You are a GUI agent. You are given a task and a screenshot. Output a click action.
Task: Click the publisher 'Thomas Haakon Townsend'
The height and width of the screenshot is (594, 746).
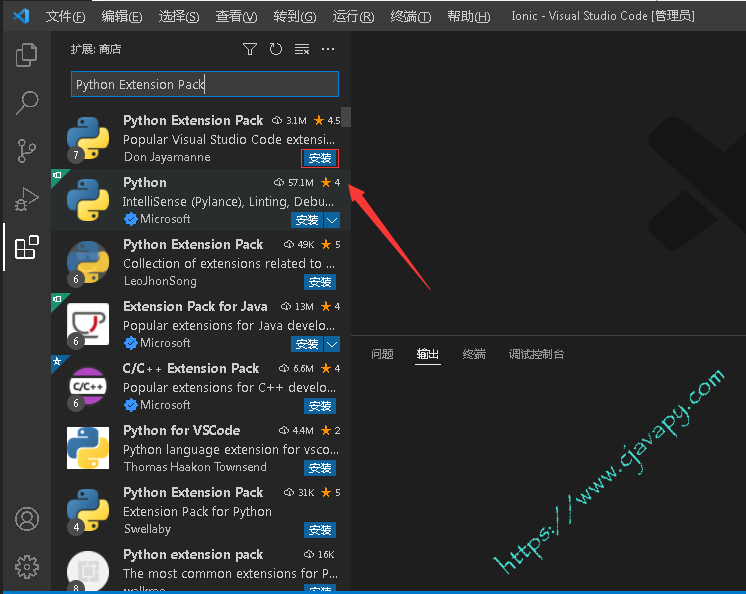[195, 467]
